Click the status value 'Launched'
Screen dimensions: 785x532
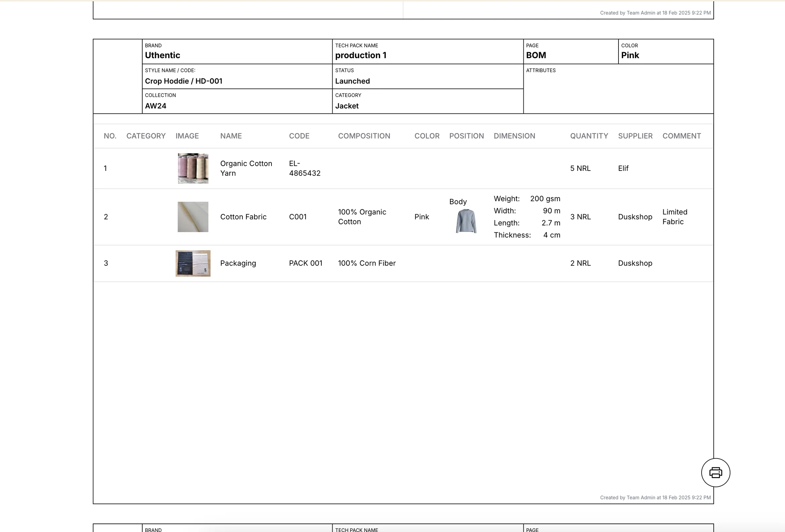[352, 81]
